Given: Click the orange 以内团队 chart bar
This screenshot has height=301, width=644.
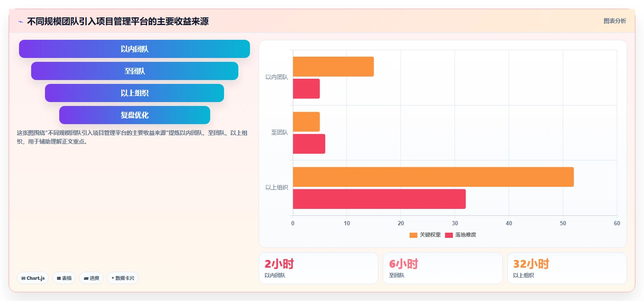Looking at the screenshot, I should (x=333, y=67).
